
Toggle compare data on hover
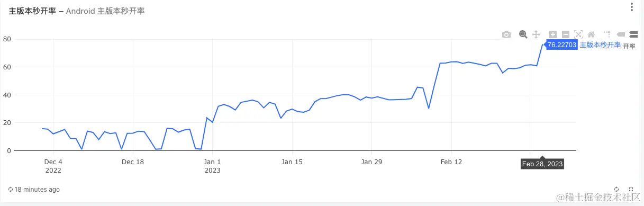[633, 34]
